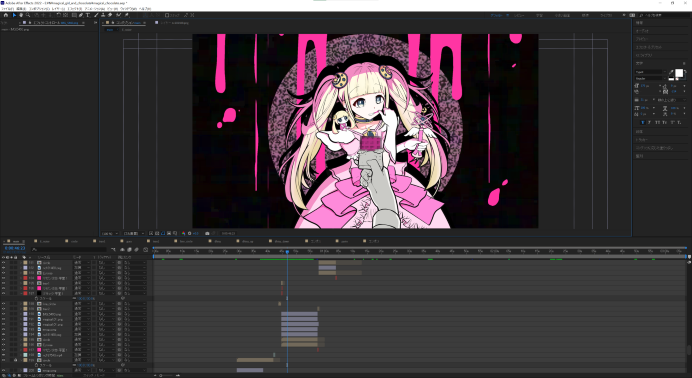Select the Rectangle shape tool
This screenshot has width=692, height=378.
(x=74, y=15)
